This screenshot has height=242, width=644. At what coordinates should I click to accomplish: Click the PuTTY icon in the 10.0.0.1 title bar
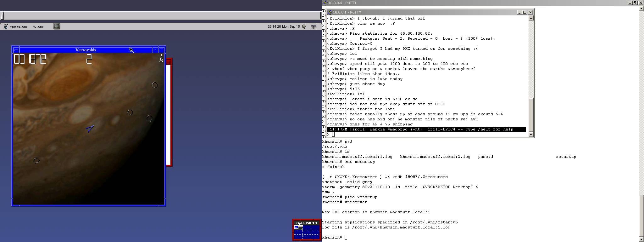point(330,12)
